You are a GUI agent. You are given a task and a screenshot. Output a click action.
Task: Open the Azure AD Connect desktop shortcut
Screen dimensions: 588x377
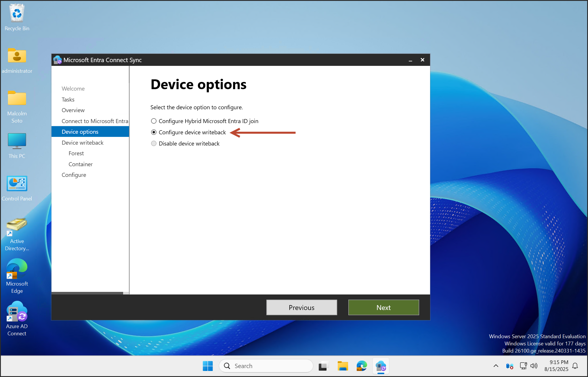[x=17, y=312]
